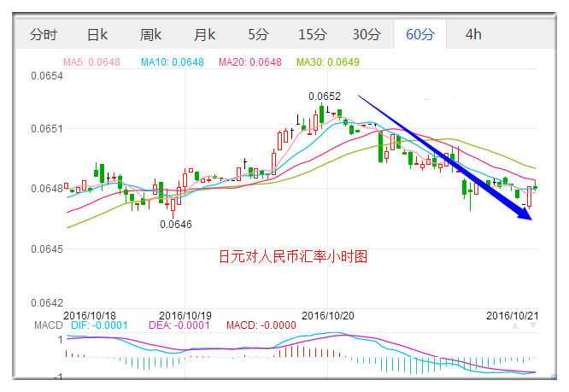
Task: Click the MA5 indicator label
Action: [91, 62]
